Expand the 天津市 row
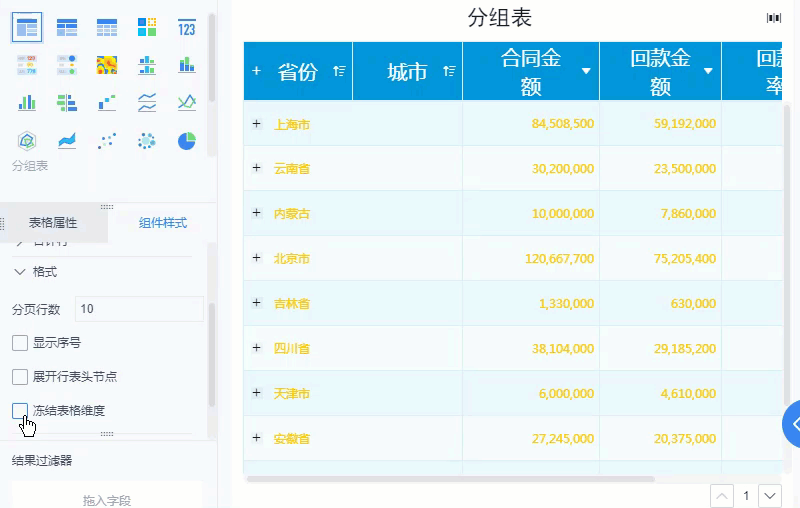 (x=257, y=393)
